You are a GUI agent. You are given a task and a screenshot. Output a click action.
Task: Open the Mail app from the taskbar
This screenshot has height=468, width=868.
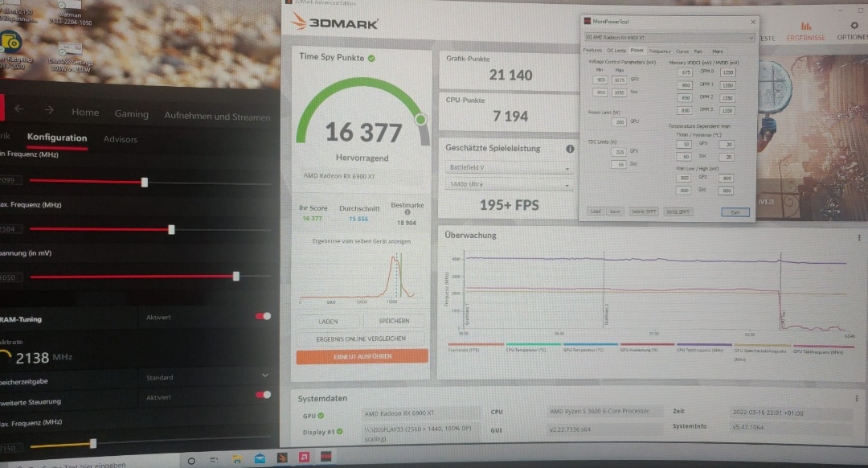point(260,458)
